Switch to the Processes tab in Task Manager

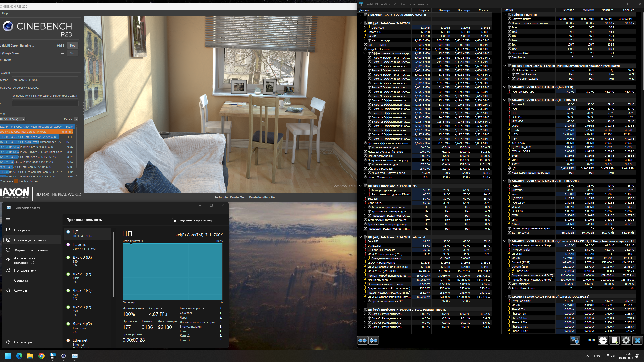(x=22, y=230)
